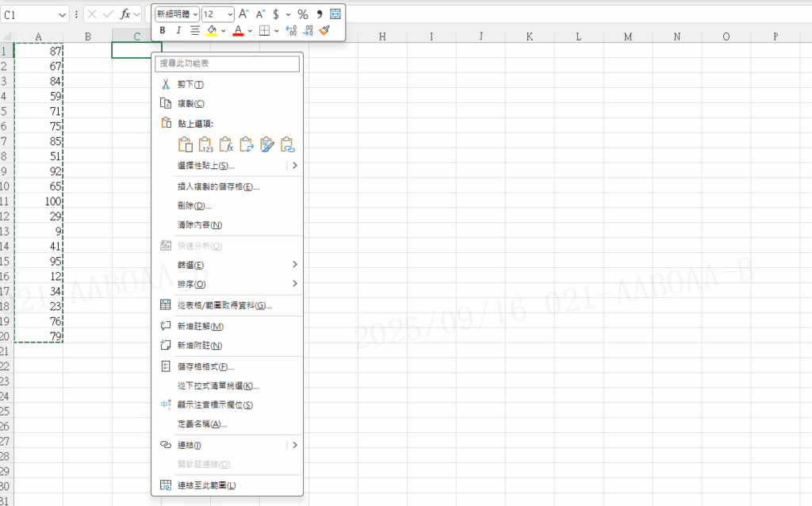812x506 pixels.
Task: Click the Increase Decimal icon
Action: (290, 30)
